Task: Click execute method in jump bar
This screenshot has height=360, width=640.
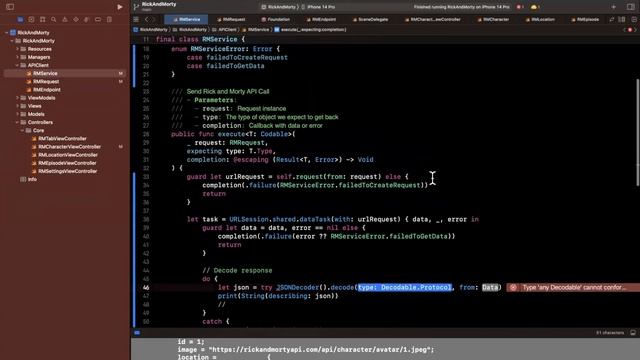Action: 310,30
